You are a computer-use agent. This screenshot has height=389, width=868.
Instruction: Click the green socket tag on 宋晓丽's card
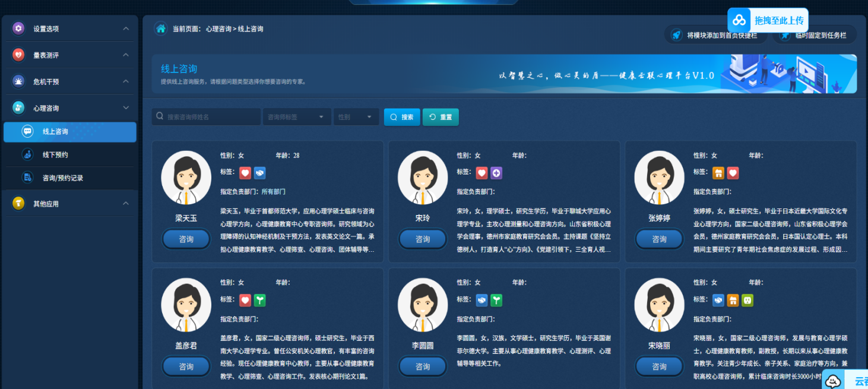(747, 300)
